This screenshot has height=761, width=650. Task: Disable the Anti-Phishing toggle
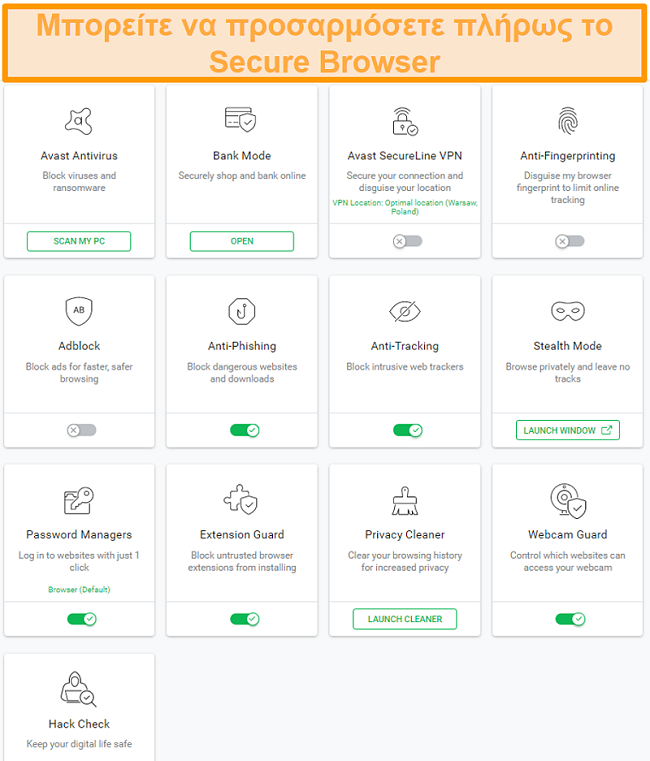tap(245, 430)
